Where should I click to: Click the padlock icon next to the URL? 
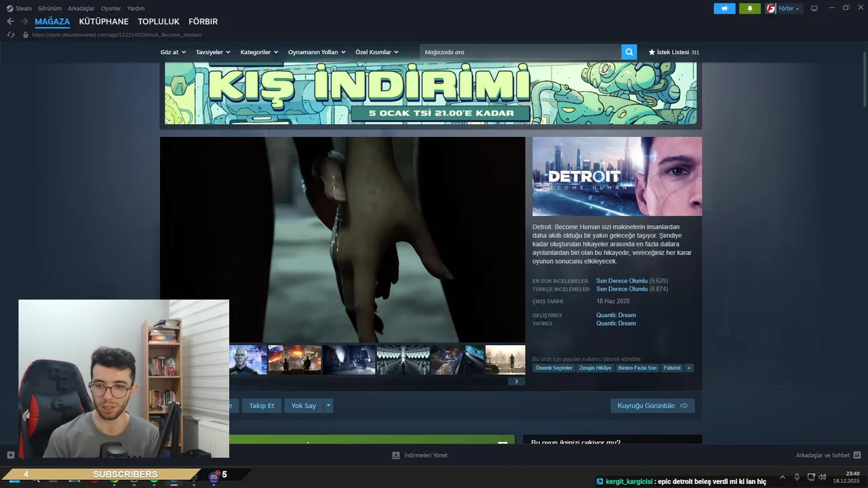[26, 35]
